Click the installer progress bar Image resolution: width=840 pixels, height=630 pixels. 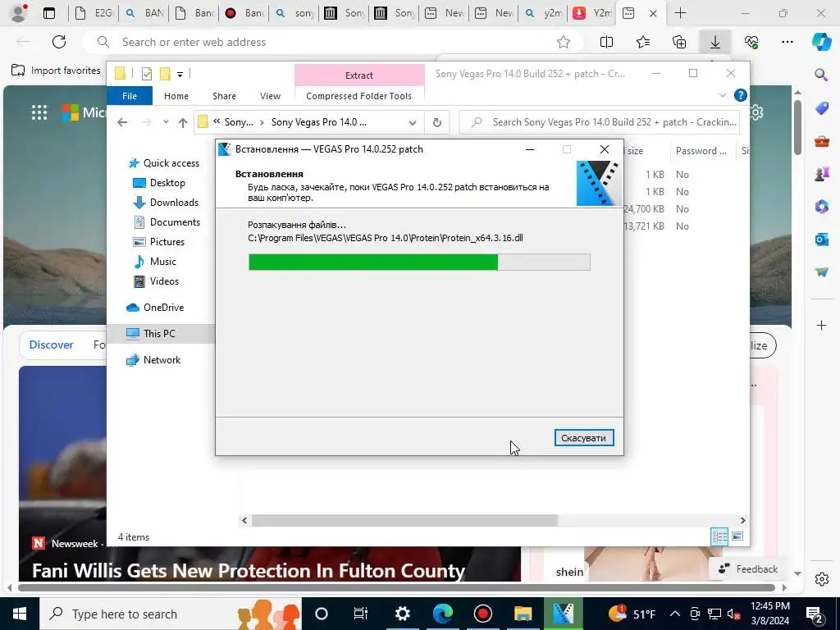[x=419, y=262]
